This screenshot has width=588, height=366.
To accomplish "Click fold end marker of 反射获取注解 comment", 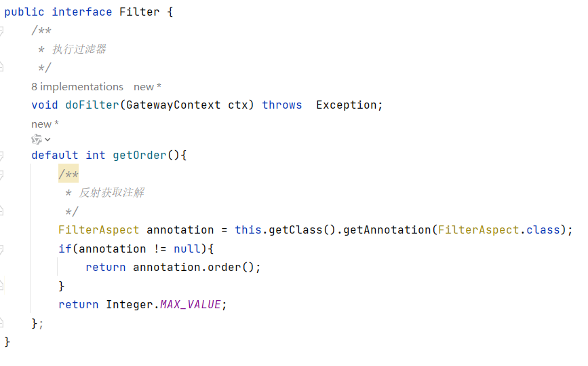I will pyautogui.click(x=2, y=211).
